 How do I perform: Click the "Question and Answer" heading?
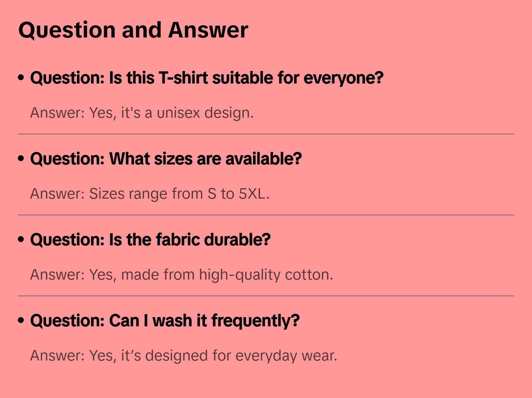(133, 30)
